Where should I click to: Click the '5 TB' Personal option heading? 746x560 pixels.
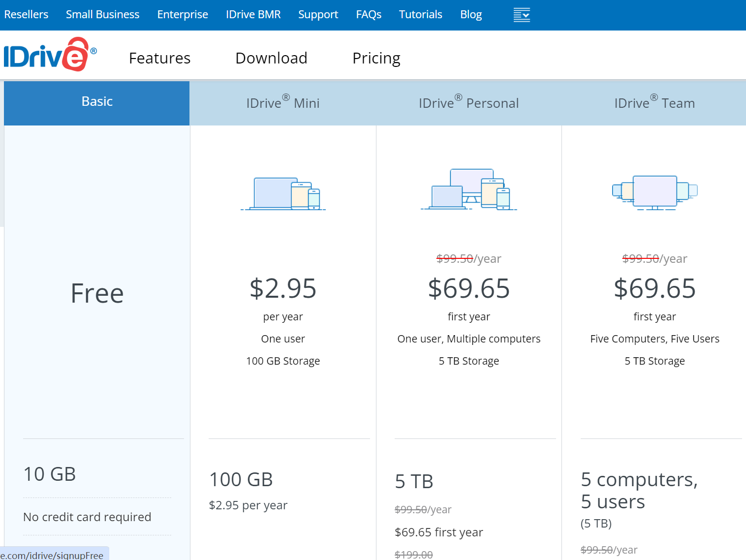tap(414, 481)
